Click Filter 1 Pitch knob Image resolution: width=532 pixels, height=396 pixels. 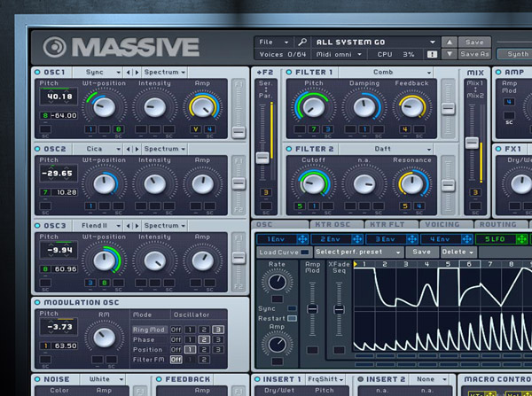point(314,107)
